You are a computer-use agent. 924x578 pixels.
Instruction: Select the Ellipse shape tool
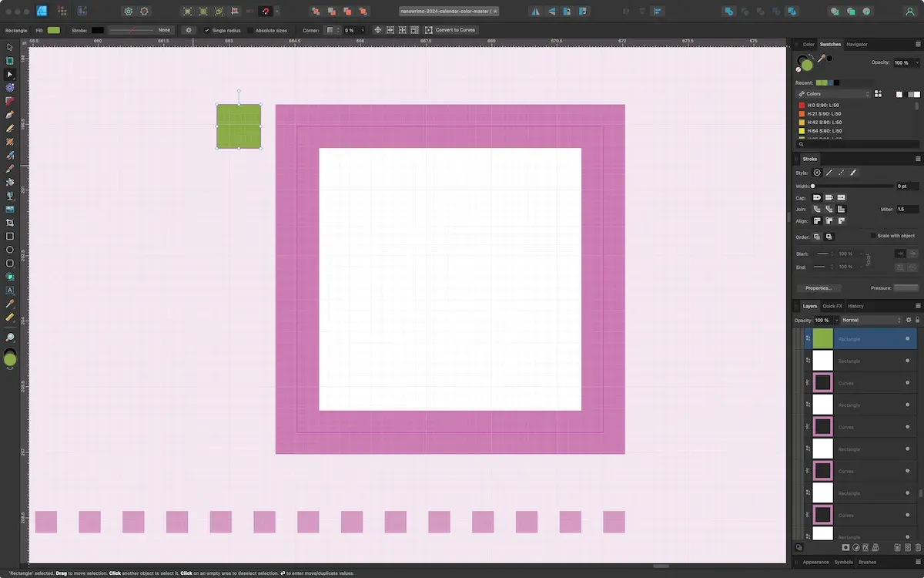pos(10,250)
